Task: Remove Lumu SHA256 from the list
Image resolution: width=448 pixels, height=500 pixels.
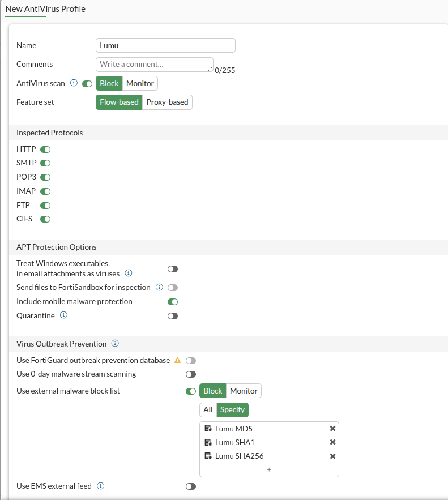Action: click(x=332, y=456)
